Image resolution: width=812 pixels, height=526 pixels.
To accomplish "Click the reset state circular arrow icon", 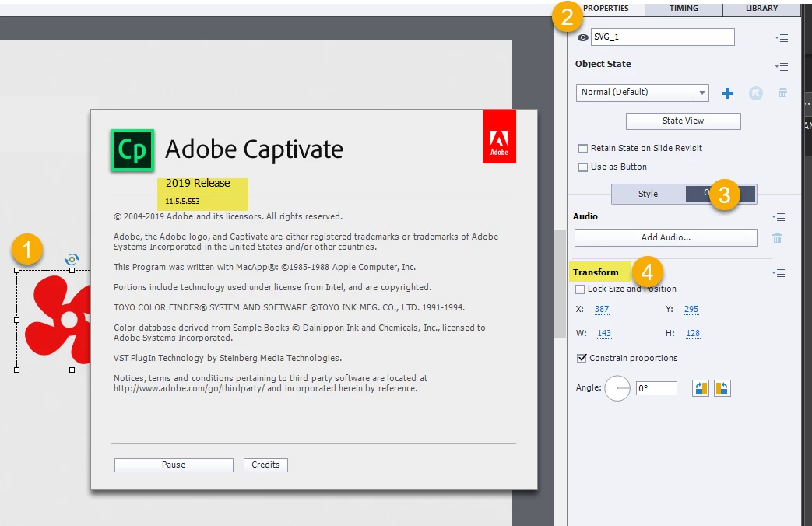I will coord(755,93).
